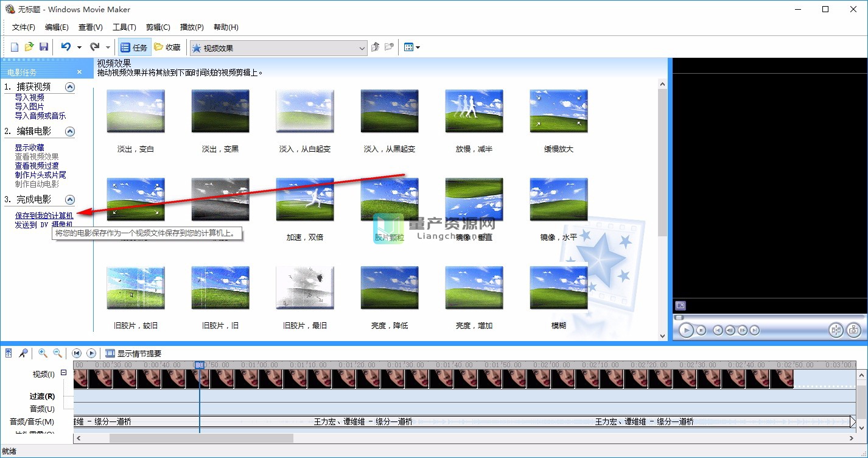Click the 显示收藏 link
Viewport: 868px width, 458px height.
point(29,147)
